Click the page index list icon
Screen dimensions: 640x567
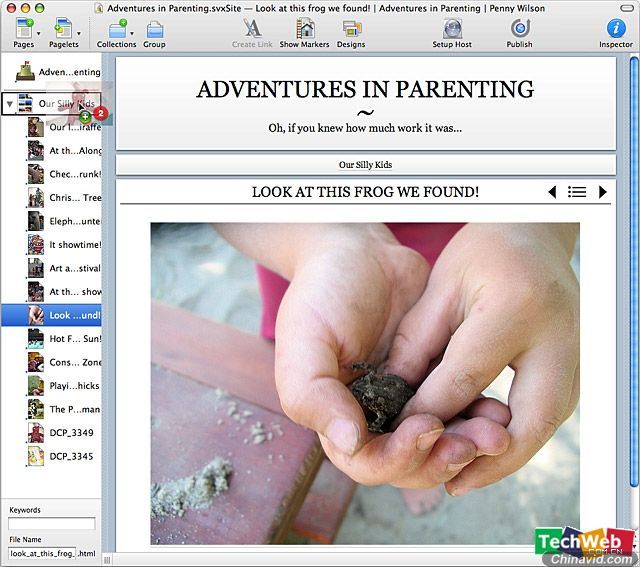[x=577, y=192]
